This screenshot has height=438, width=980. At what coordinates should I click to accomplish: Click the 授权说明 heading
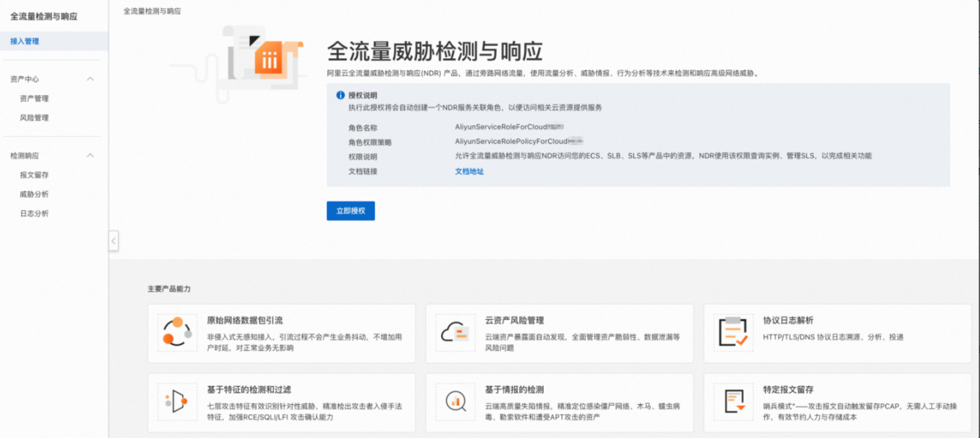[363, 95]
